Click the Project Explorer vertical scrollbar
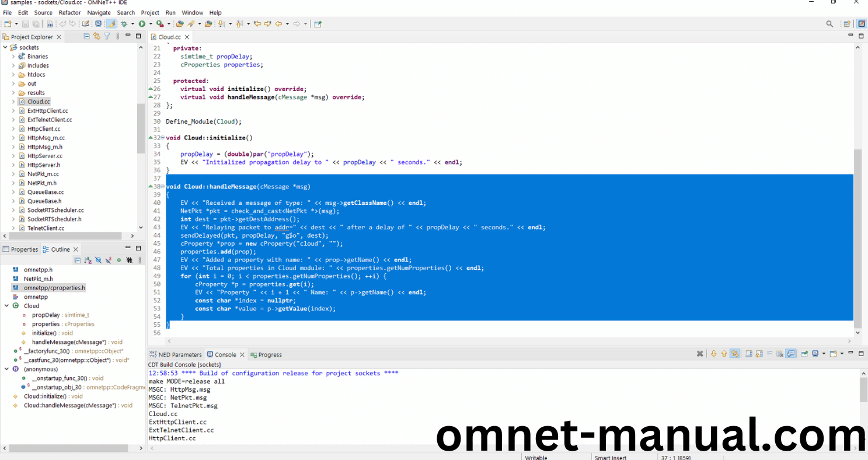This screenshot has width=868, height=460. tap(140, 128)
